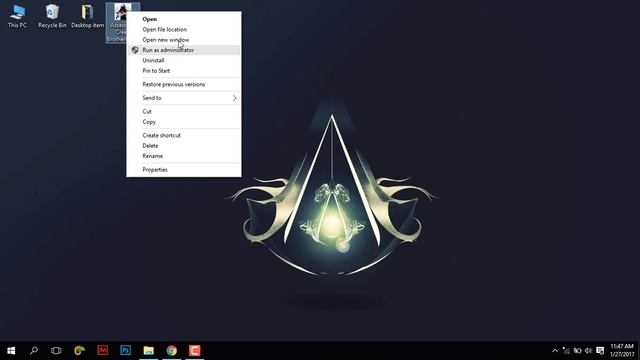Choose Cut in the context menu
Viewport: 640px width, 360px height.
coord(183,111)
